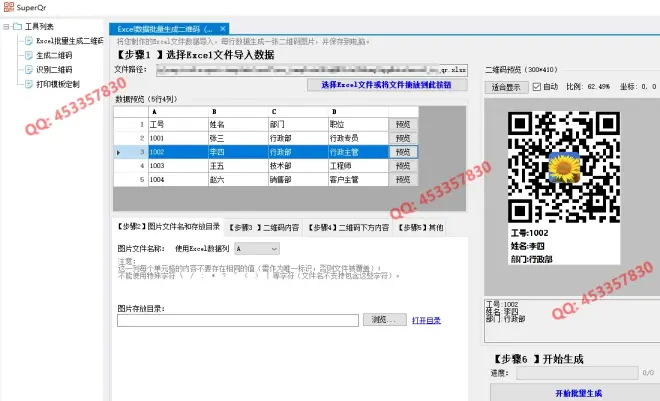This screenshot has width=660, height=401.
Task: Open the Excel数据列 dropdown
Action: pyautogui.click(x=257, y=247)
